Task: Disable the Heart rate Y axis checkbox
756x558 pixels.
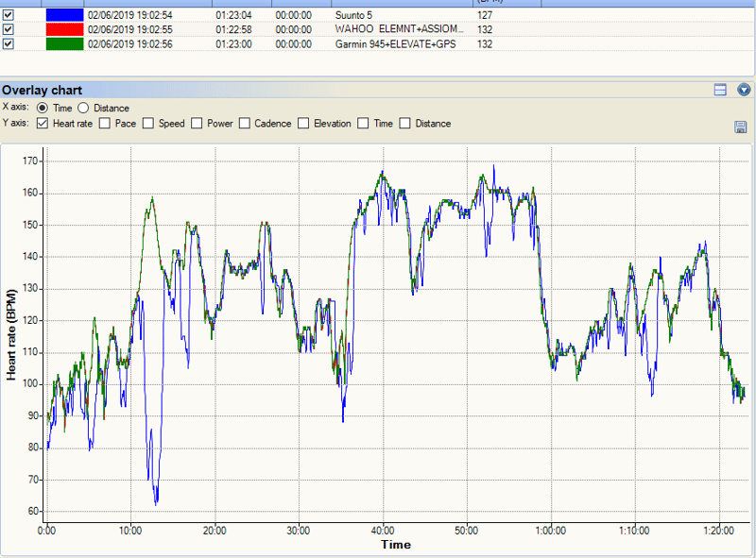Action: pyautogui.click(x=43, y=124)
